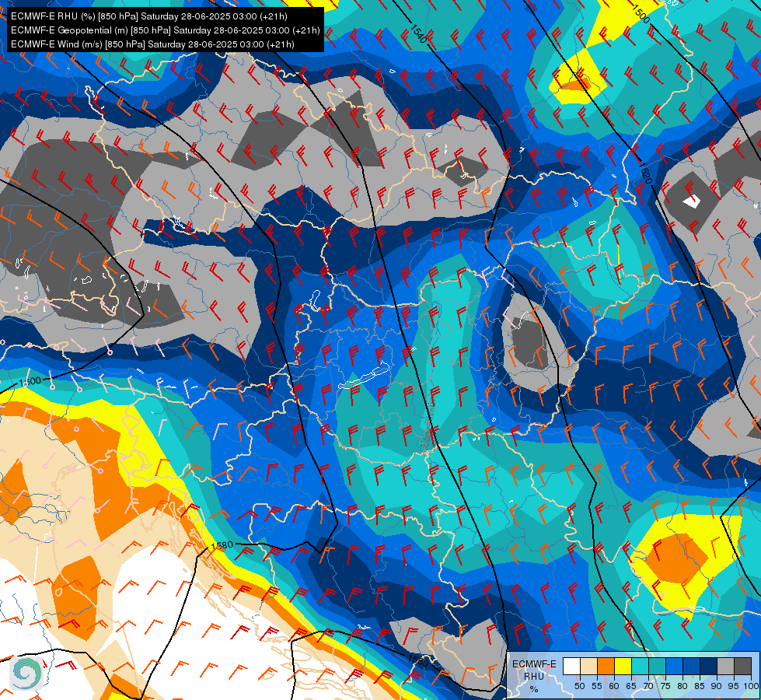This screenshot has height=700, width=761.
Task: Click the ECMWF-E Wind (m/s) title line
Action: point(152,44)
